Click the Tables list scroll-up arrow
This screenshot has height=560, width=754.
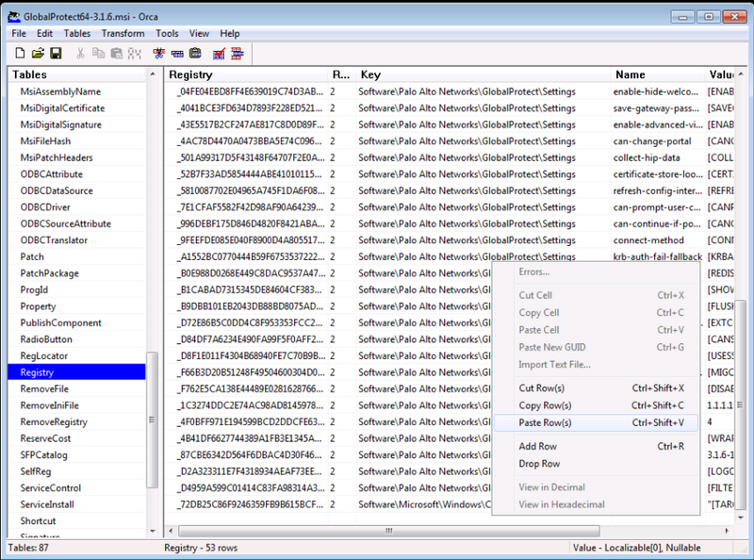pos(153,74)
